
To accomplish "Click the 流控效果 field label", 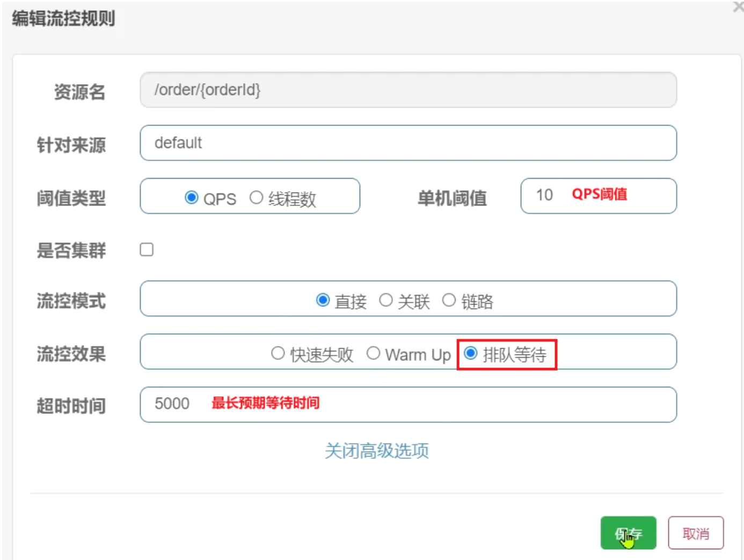I will point(71,354).
